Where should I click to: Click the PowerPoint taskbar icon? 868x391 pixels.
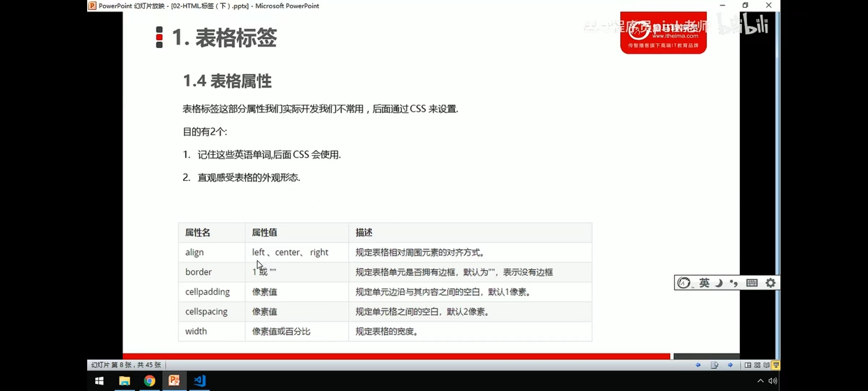coord(175,381)
